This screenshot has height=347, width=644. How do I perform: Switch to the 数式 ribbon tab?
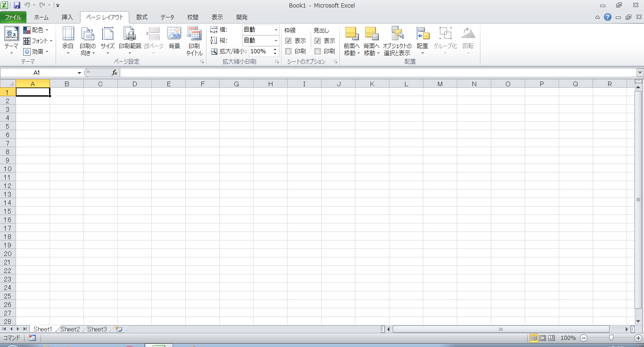pyautogui.click(x=141, y=17)
